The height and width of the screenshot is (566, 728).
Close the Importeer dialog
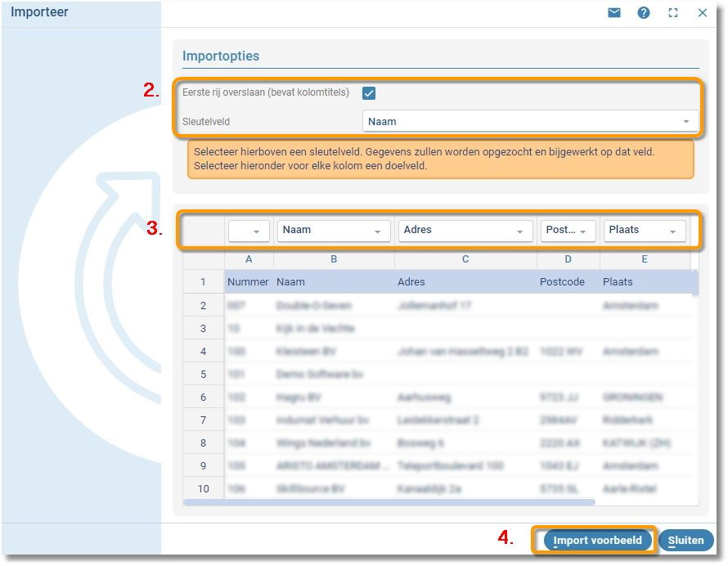pos(703,12)
